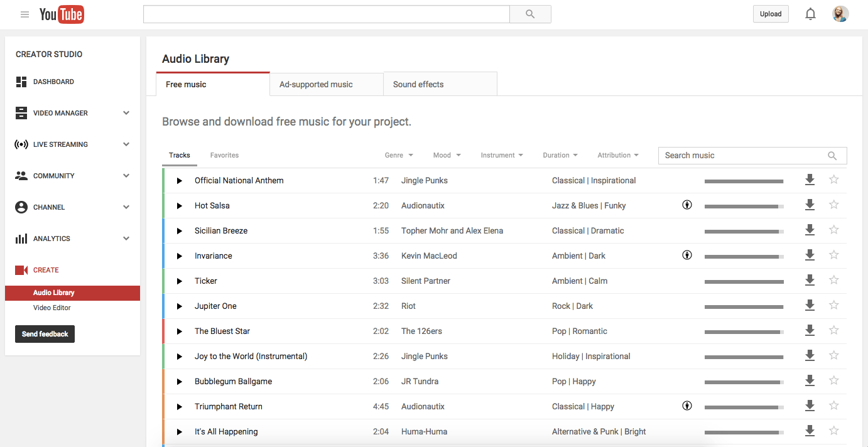Star the Jupiter One track
The image size is (868, 447).
[834, 305]
